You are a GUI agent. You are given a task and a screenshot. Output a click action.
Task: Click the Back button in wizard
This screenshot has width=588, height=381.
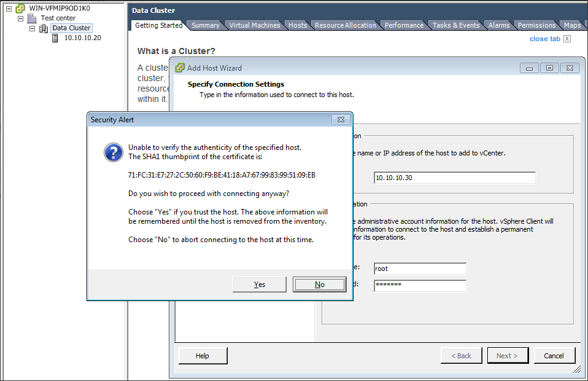point(461,355)
